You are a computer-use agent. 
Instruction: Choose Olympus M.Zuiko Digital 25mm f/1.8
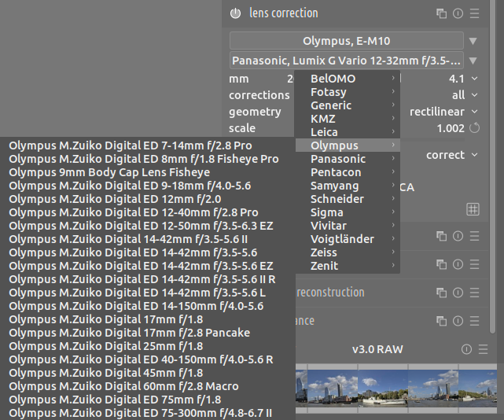[148, 346]
